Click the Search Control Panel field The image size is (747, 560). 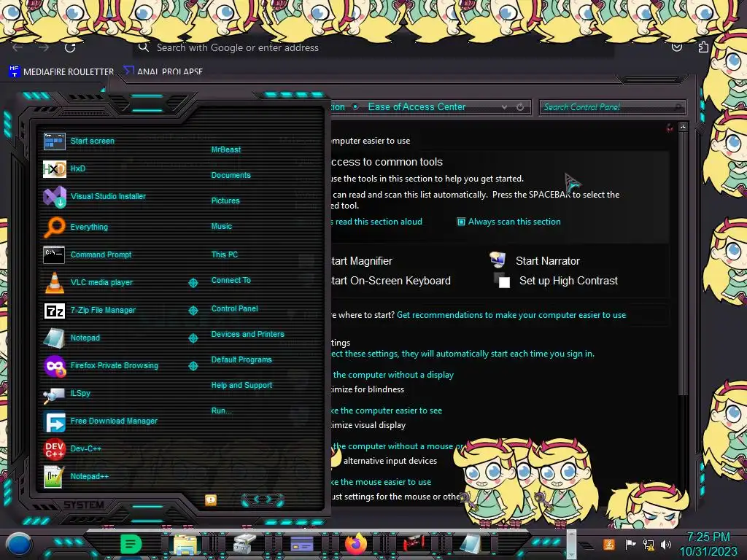(612, 107)
